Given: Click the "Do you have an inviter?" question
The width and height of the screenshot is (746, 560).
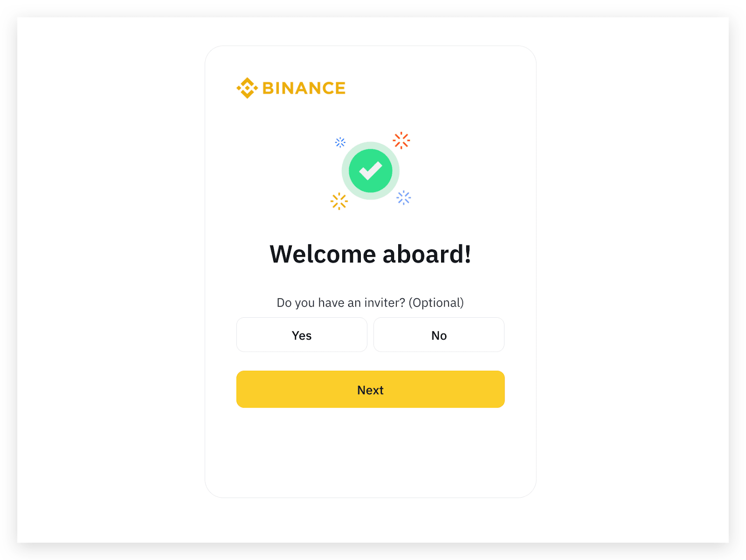Looking at the screenshot, I should [341, 303].
